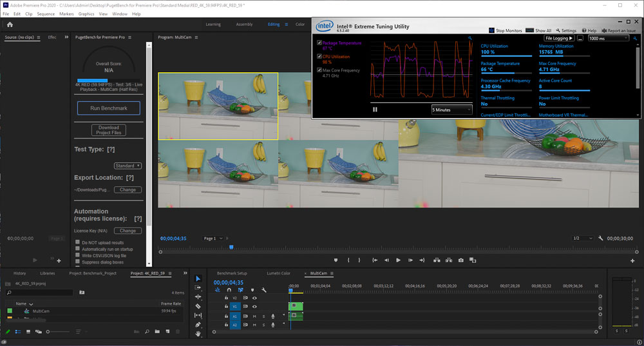Screen dimensions: 644x346
Task: Open the Sequence menu
Action: (x=46, y=14)
